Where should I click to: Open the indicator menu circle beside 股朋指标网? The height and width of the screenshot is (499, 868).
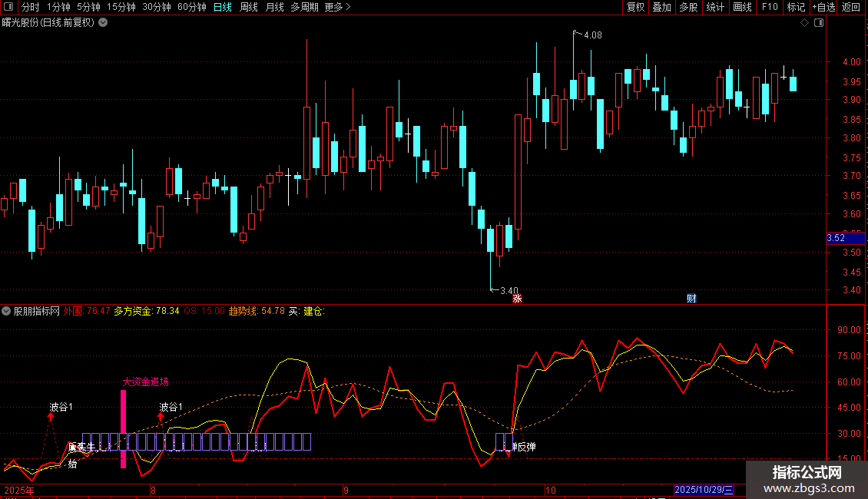coord(6,311)
